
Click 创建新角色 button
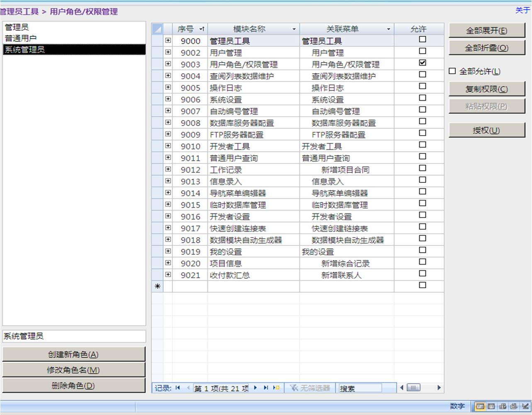tap(73, 354)
